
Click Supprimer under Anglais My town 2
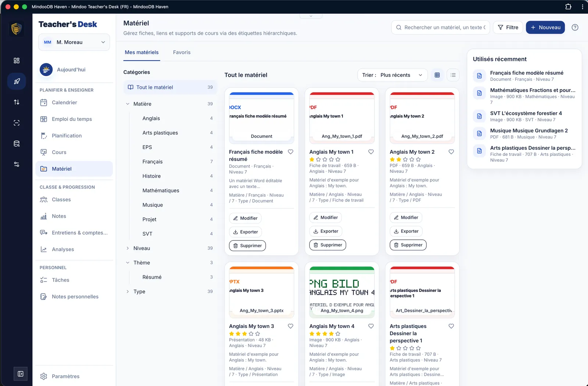click(408, 245)
